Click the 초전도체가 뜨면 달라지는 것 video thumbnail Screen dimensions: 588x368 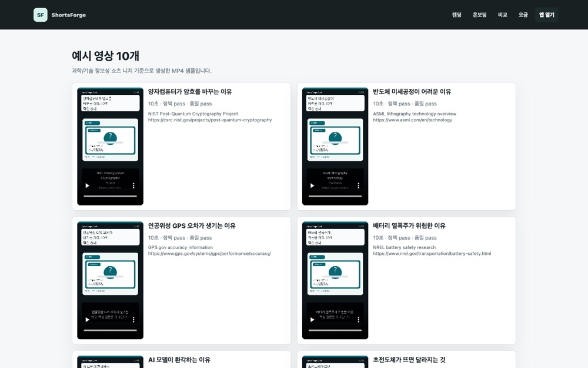click(335, 362)
